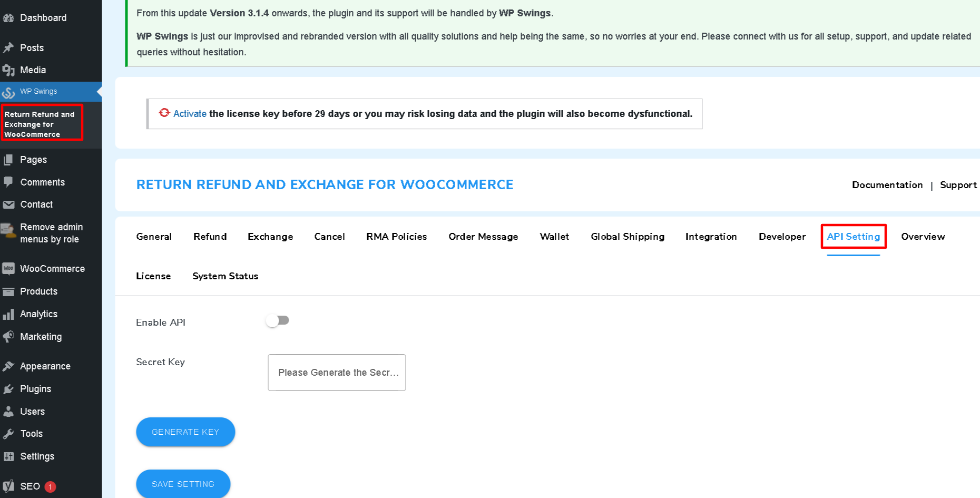980x498 pixels.
Task: Open the Wallet tab
Action: (555, 237)
